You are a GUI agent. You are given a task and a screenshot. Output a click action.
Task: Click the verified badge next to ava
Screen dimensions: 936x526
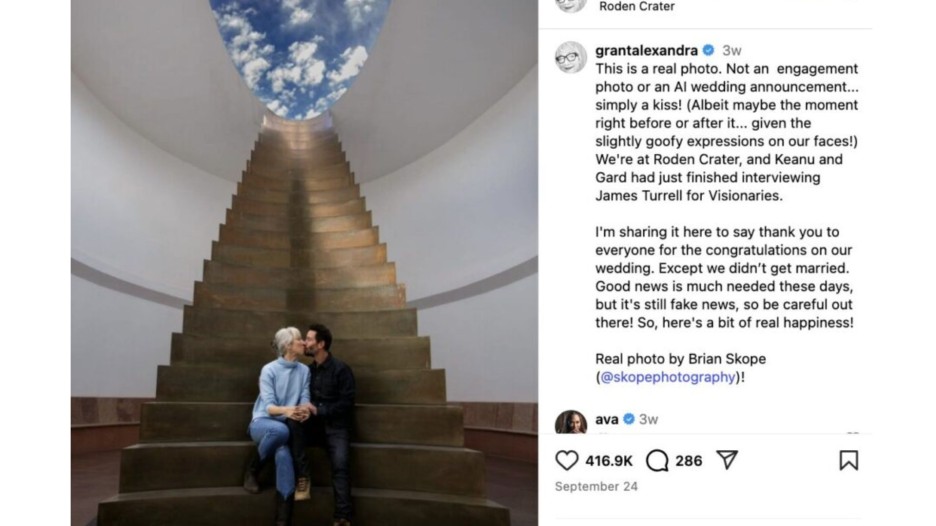[x=628, y=419]
